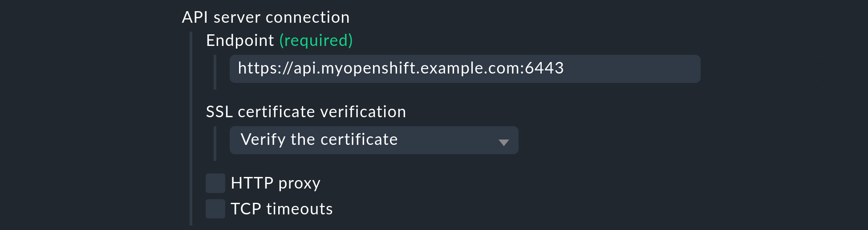
Task: Click the API server connection heading
Action: [266, 17]
